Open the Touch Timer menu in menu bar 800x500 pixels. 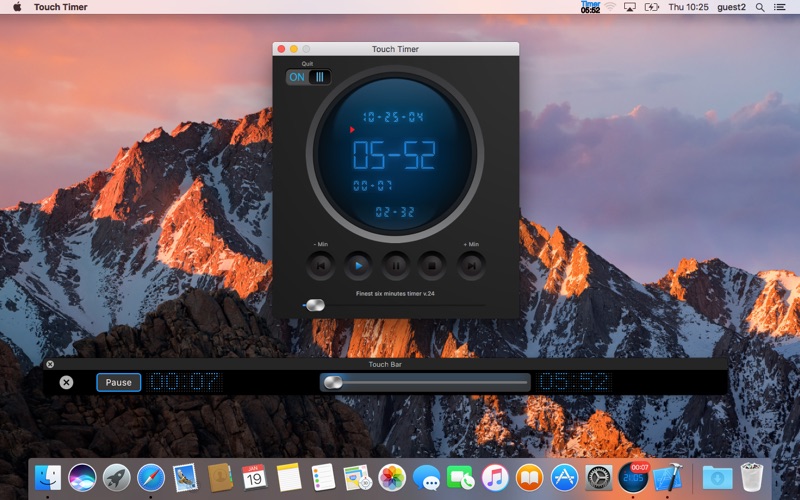click(61, 7)
